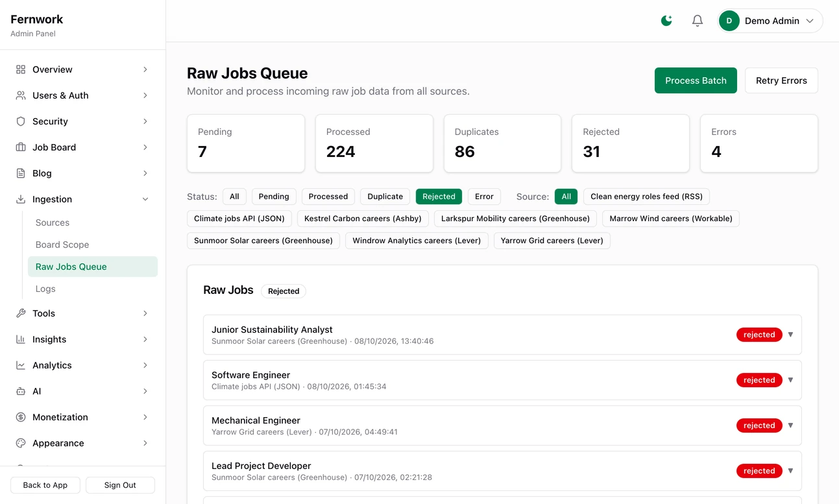Viewport: 839px width, 504px height.
Task: Click the Process Batch button
Action: (696, 80)
